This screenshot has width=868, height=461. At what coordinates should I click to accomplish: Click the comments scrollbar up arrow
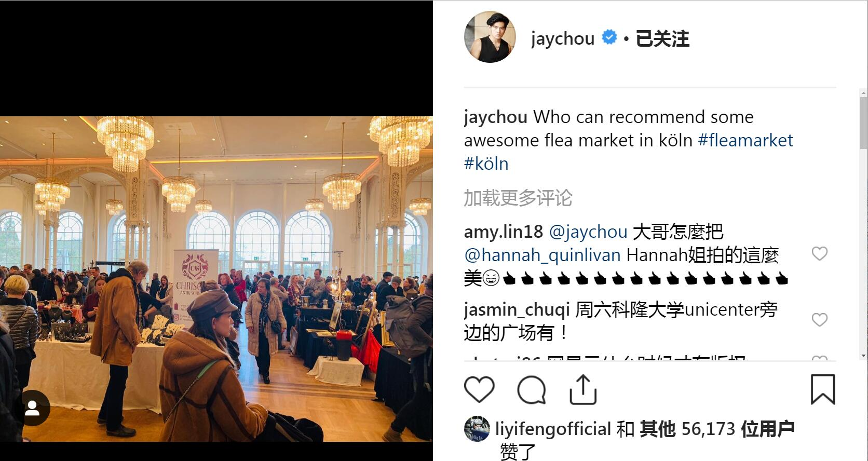point(863,93)
